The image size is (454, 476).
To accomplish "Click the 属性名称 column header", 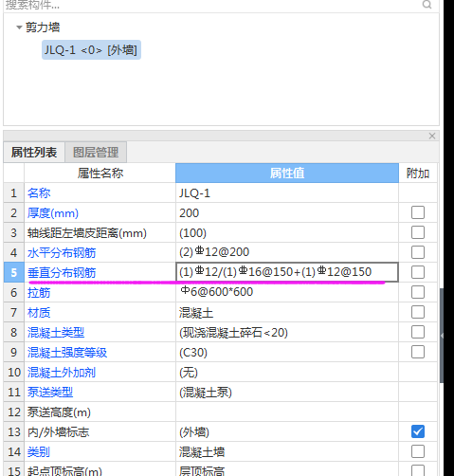I will [100, 174].
